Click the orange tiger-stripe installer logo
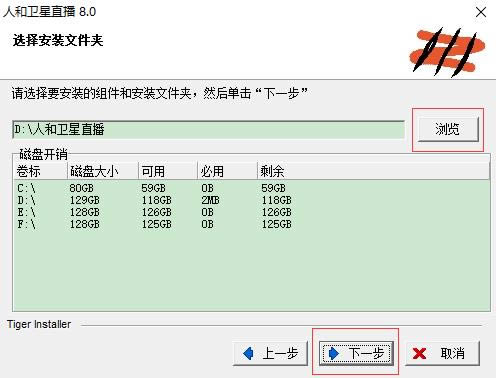This screenshot has width=496, height=378. pyautogui.click(x=447, y=52)
